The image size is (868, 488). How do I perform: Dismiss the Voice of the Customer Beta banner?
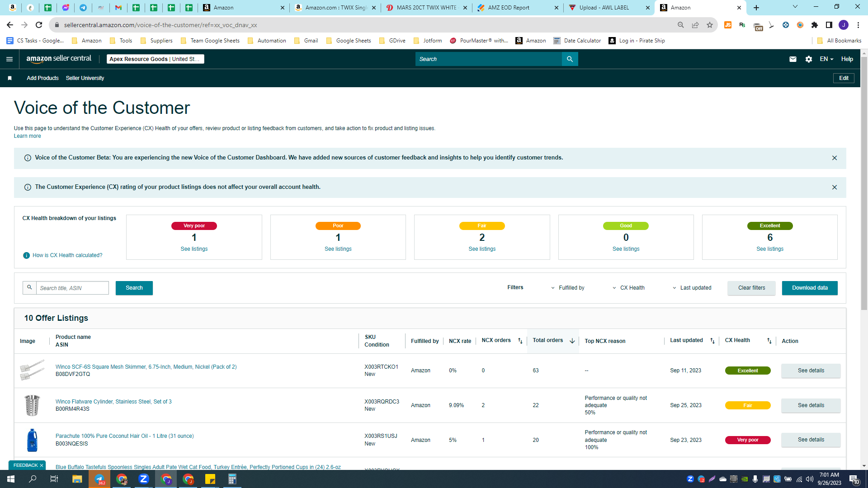(x=835, y=158)
